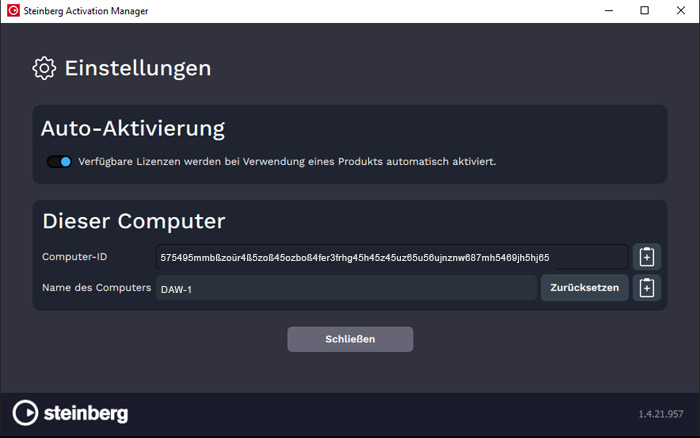The width and height of the screenshot is (700, 438).
Task: Maximize the Activation Manager window
Action: click(644, 10)
